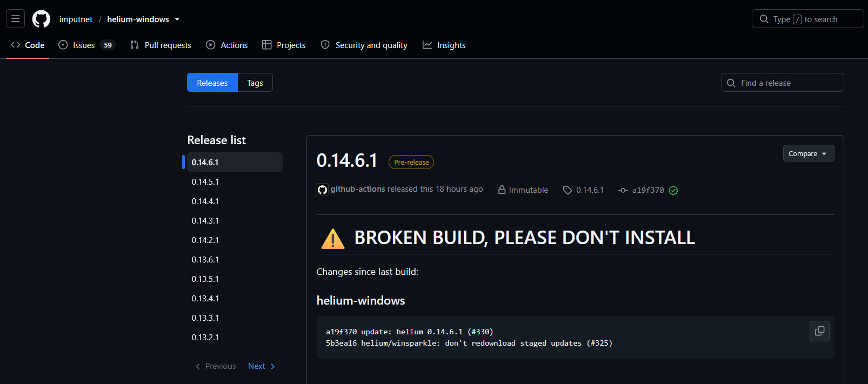Open the helium-windows repository link

138,19
